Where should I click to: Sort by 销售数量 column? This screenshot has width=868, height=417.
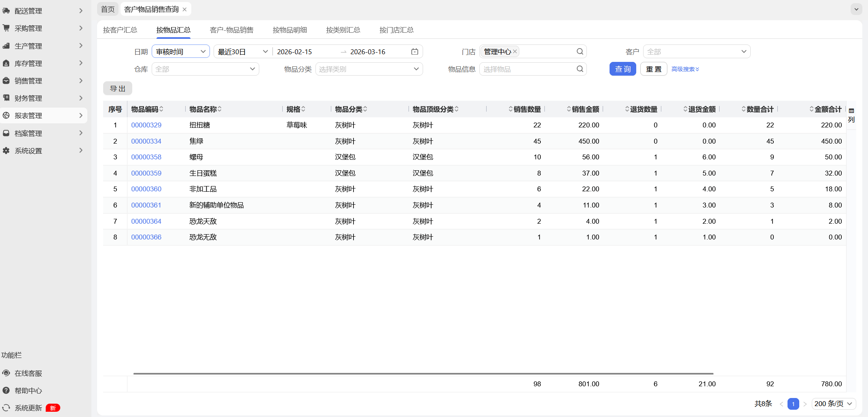[x=526, y=109]
